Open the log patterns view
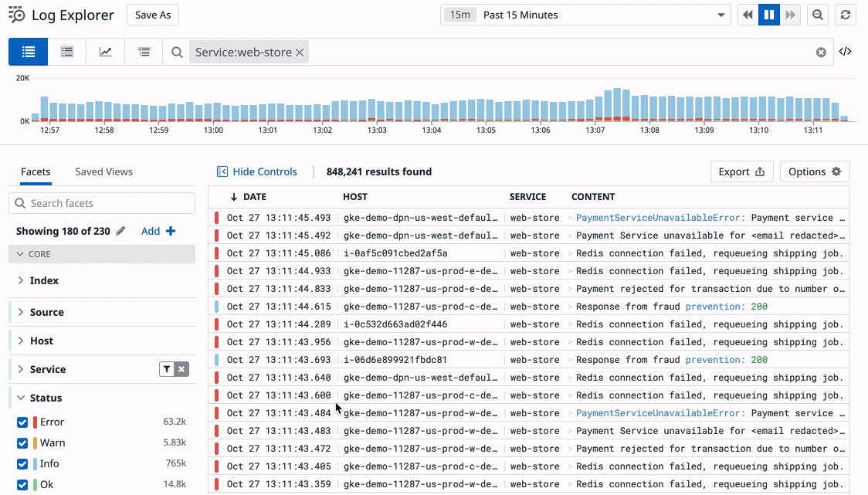 tap(144, 52)
